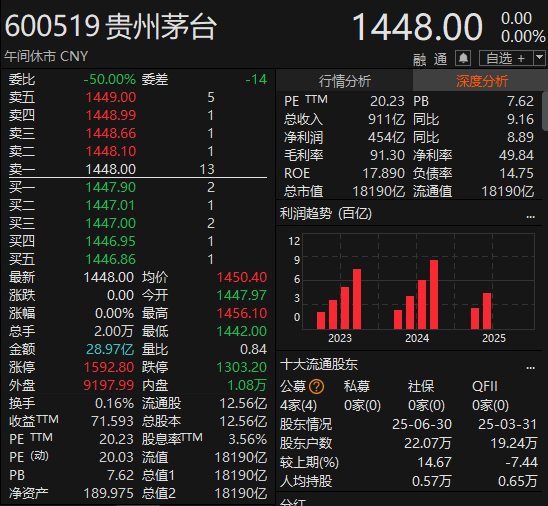The height and width of the screenshot is (506, 548).
Task: Select the 买一 1447.90 bid price
Action: point(110,187)
